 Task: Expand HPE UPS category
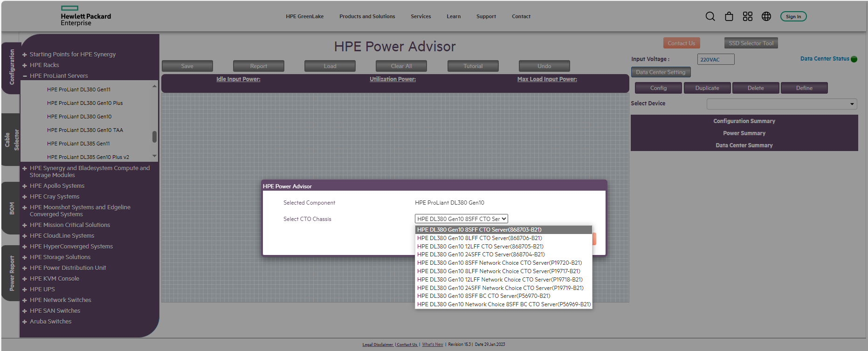25,289
